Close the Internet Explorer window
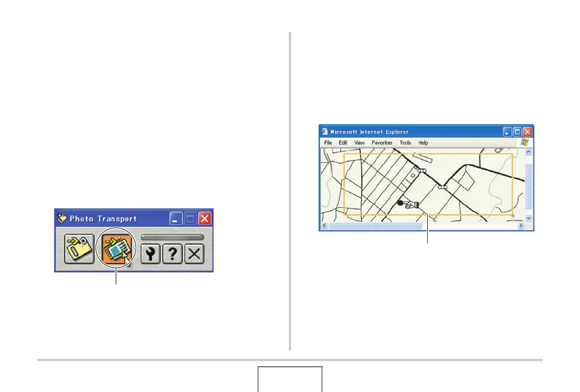 click(528, 131)
